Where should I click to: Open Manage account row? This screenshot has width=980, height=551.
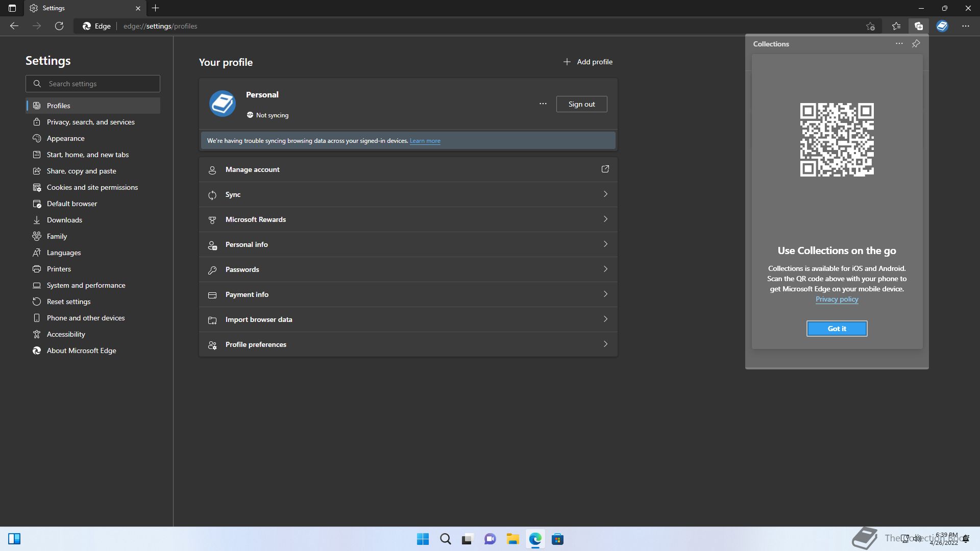[x=408, y=169]
